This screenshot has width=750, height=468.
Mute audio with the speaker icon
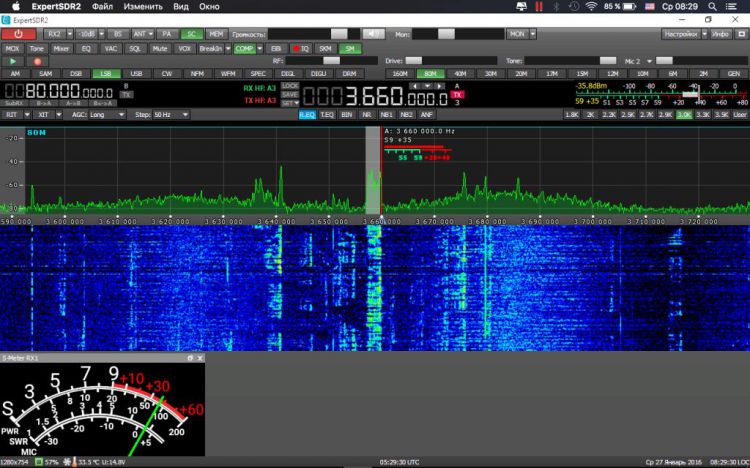point(374,34)
